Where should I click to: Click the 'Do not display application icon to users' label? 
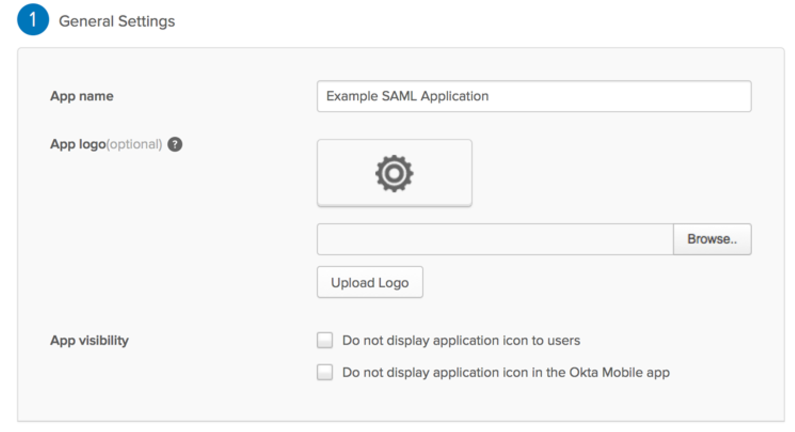click(x=461, y=340)
